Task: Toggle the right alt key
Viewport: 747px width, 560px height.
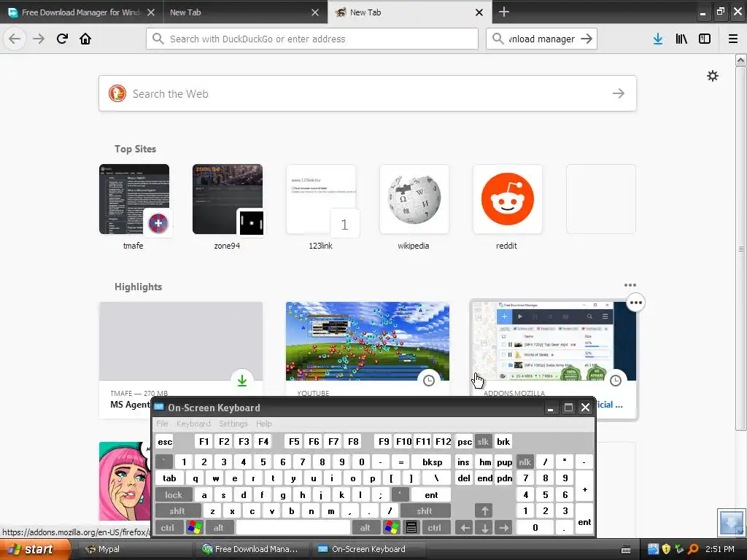Action: (365, 528)
